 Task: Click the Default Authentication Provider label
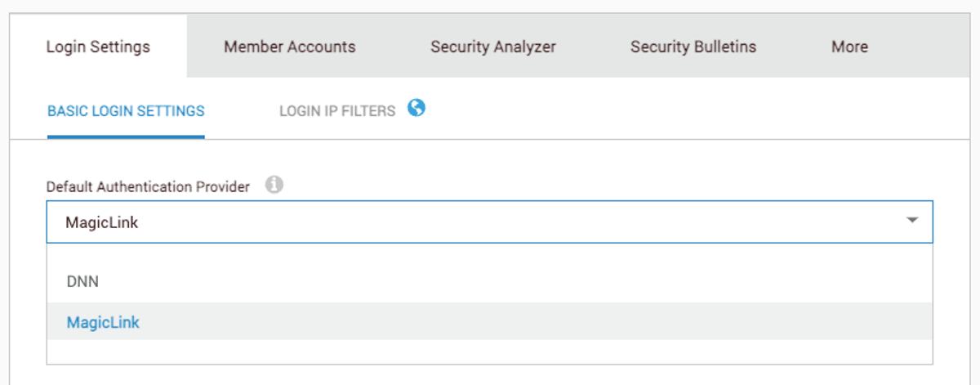coord(148,186)
